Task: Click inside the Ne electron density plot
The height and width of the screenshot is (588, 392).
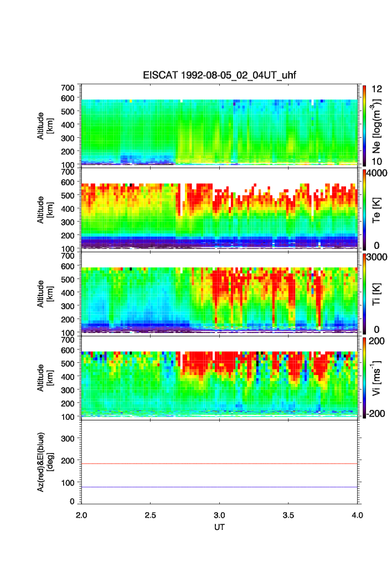Action: click(x=219, y=126)
